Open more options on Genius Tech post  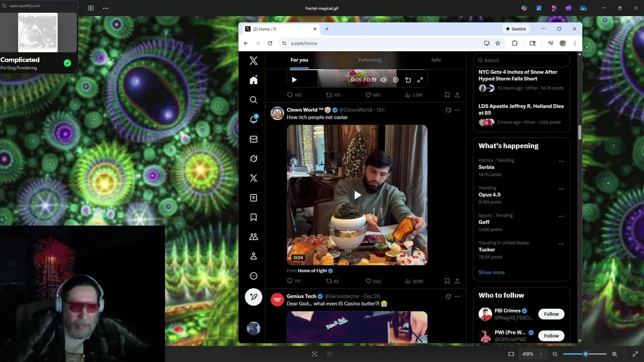457,297
